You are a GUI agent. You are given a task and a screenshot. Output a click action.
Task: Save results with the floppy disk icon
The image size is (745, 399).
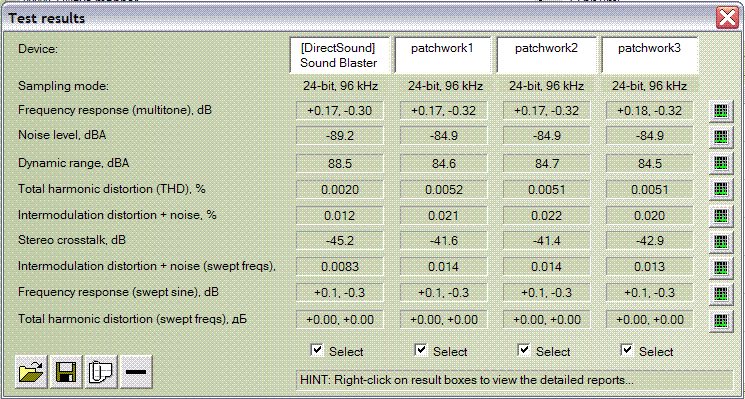pyautogui.click(x=66, y=371)
